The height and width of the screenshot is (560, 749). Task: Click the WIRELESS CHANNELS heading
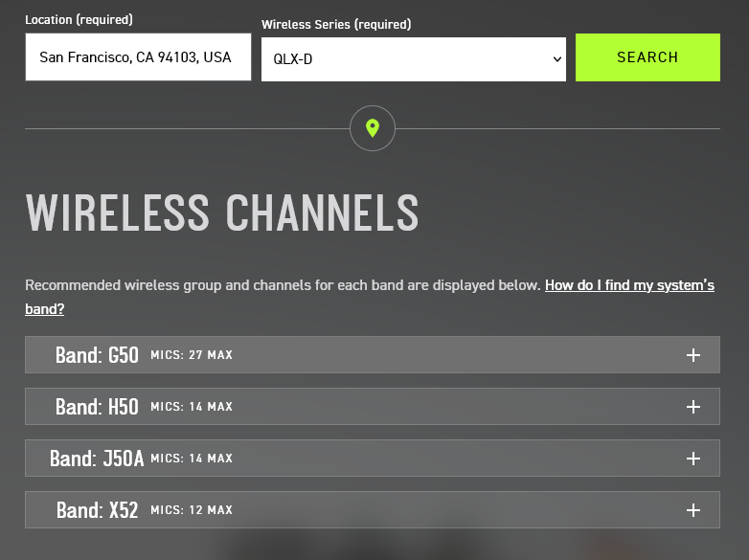(222, 213)
